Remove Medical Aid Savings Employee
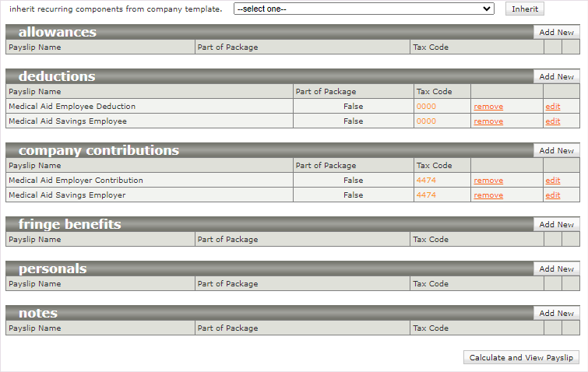The height and width of the screenshot is (372, 588). (488, 121)
